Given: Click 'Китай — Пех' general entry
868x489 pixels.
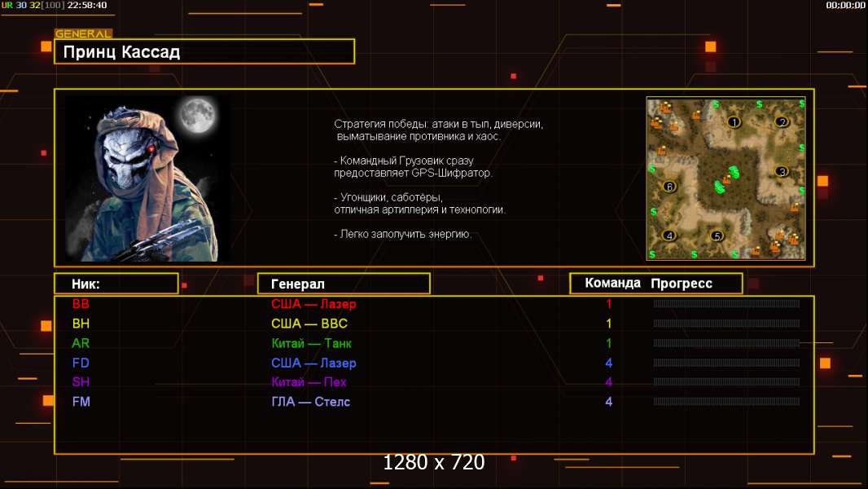Looking at the screenshot, I should [x=309, y=382].
